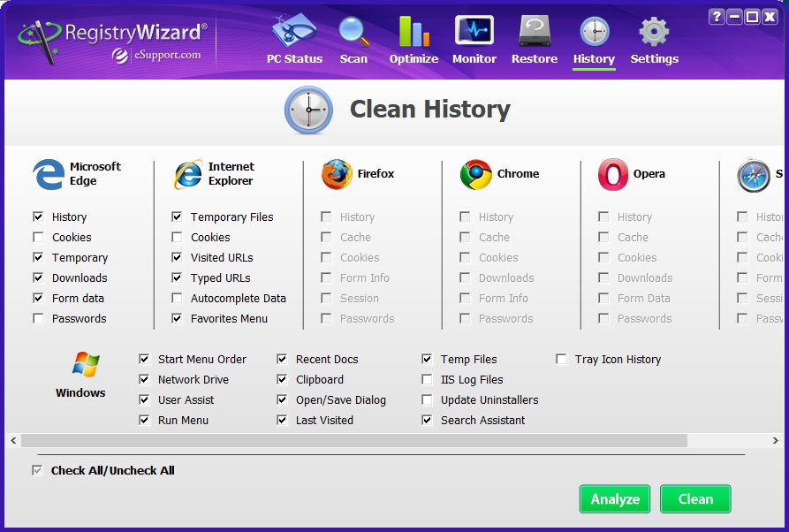Click the Scan magnifying glass icon
The image size is (789, 532).
[x=353, y=31]
